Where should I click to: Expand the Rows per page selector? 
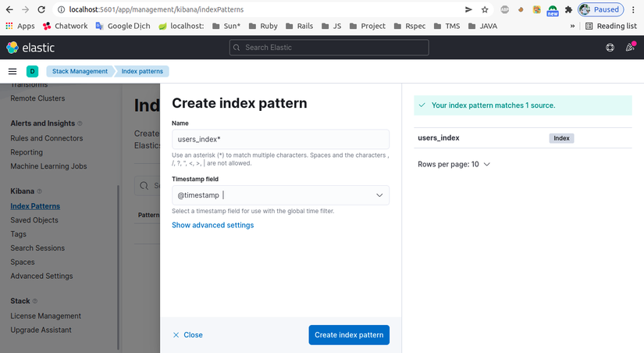pos(454,165)
